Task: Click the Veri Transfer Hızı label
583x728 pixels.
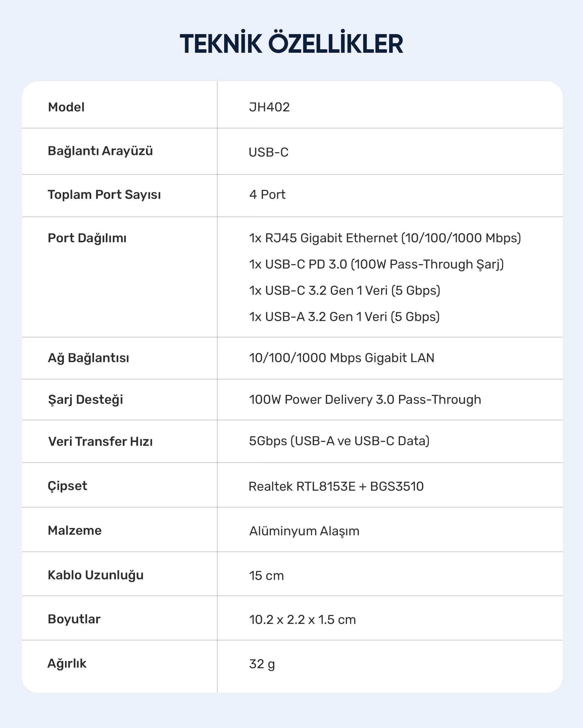Action: tap(100, 441)
